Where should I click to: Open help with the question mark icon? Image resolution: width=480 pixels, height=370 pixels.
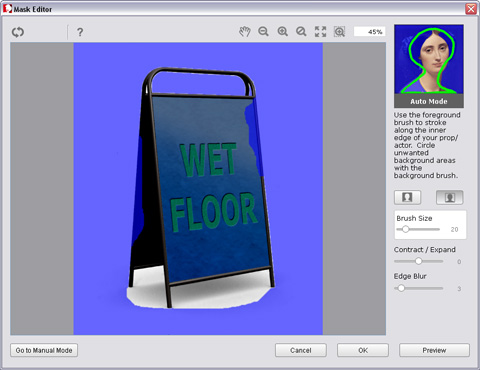click(80, 32)
